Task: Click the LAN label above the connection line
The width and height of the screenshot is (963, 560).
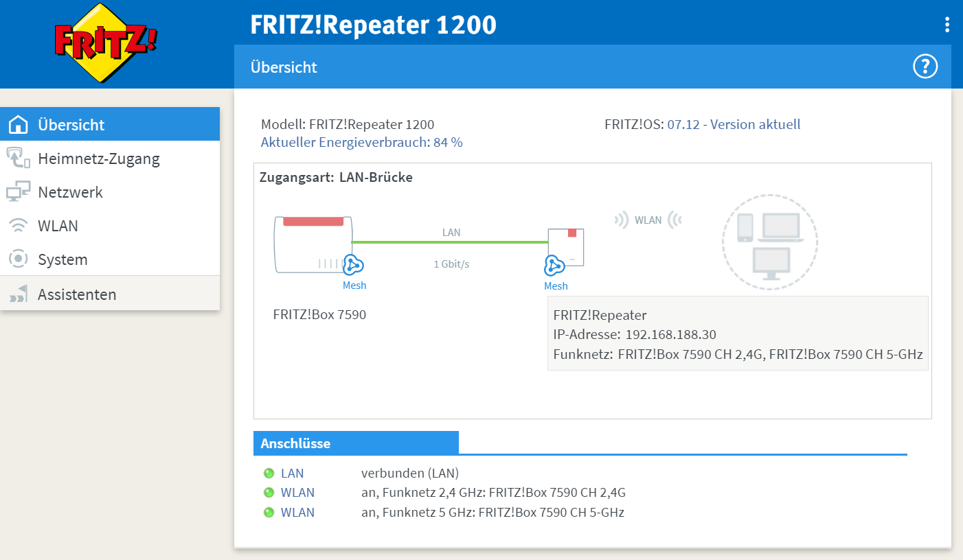Action: click(451, 233)
